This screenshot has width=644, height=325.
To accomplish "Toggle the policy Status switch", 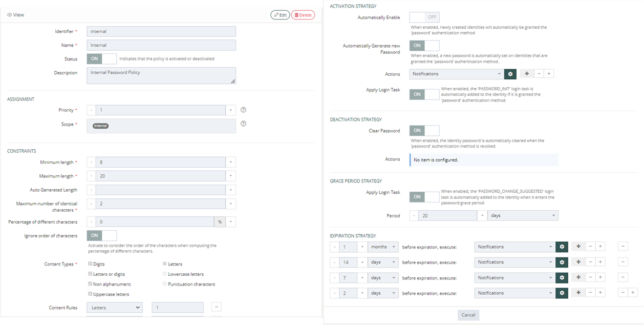I will 101,59.
